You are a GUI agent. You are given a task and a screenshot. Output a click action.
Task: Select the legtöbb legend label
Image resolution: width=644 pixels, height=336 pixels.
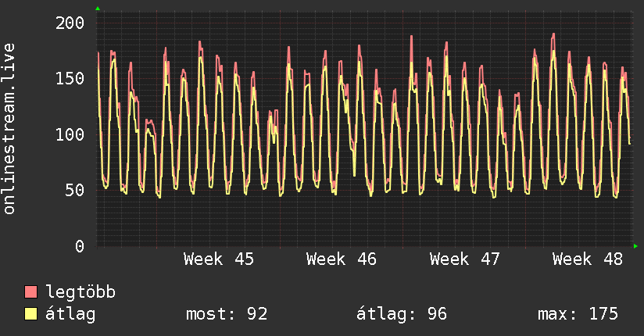click(x=80, y=291)
